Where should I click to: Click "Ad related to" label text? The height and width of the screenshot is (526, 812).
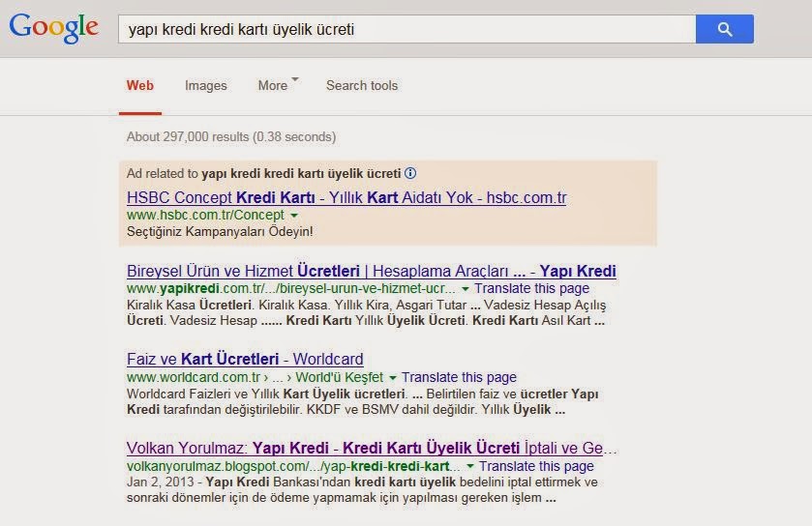(162, 173)
